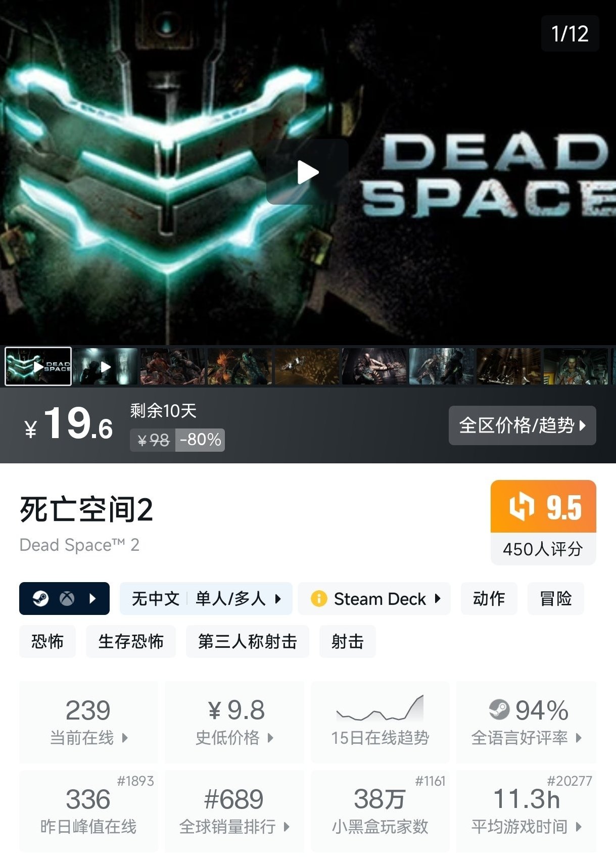
Task: Select the 第三人称射击 tag
Action: [x=248, y=641]
